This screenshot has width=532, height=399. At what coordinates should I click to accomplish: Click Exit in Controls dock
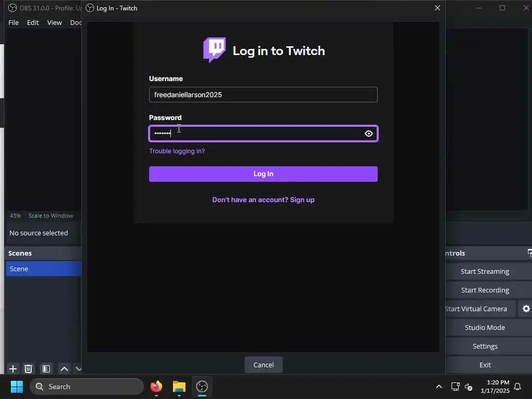485,365
